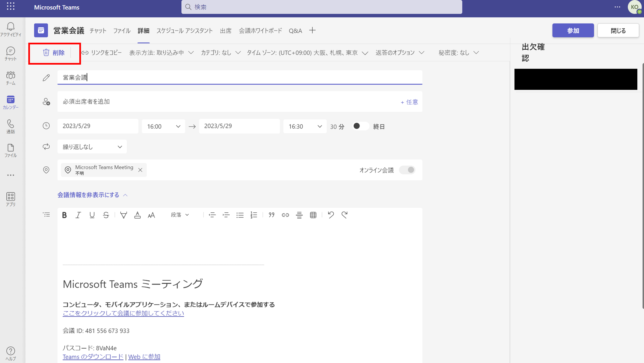
Task: Insert a horizontal rule
Action: tap(299, 215)
